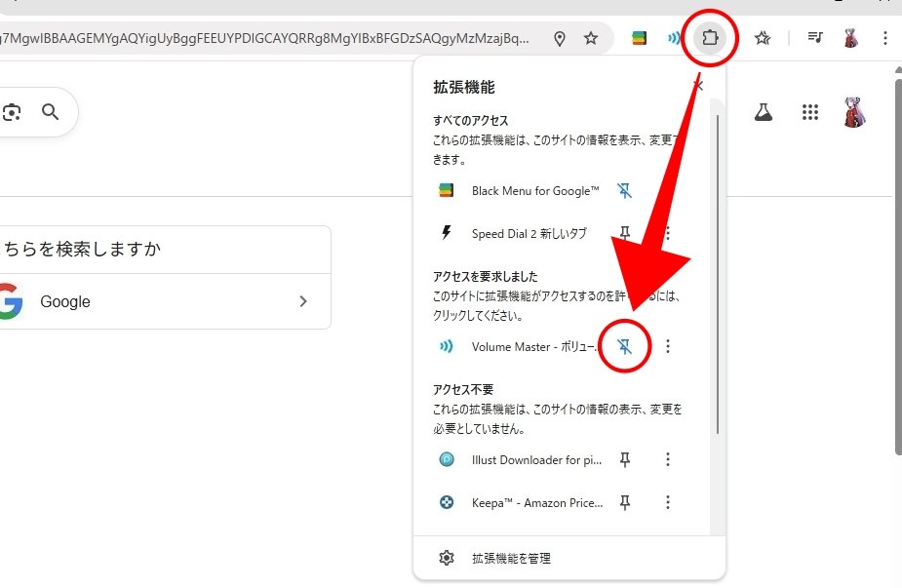The height and width of the screenshot is (588, 902).
Task: Open the media controls toolbar icon
Action: click(x=814, y=38)
